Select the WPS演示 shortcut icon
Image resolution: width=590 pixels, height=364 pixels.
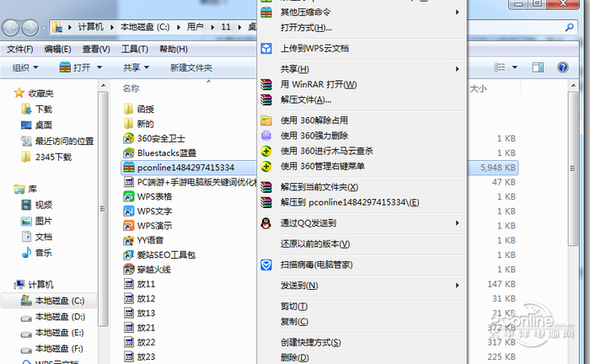click(129, 226)
